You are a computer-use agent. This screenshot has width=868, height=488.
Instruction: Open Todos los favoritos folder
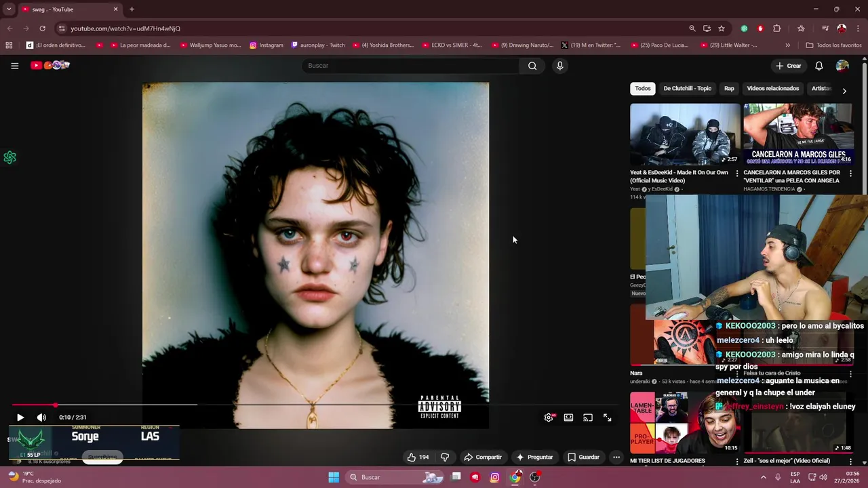[833, 45]
